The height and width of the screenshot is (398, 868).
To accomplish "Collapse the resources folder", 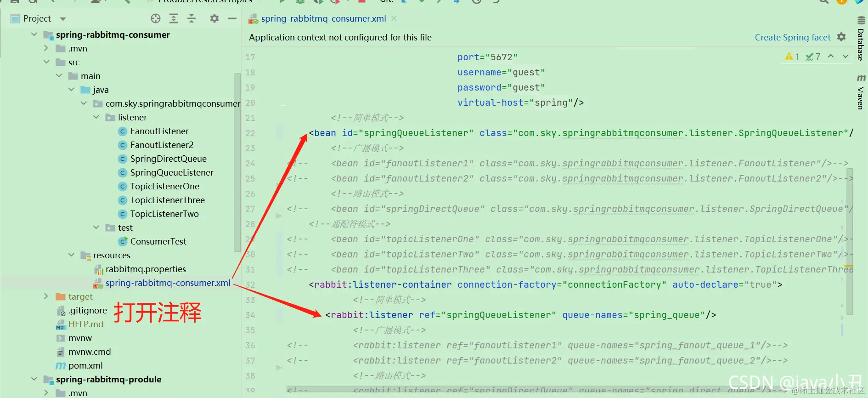I will coord(71,255).
